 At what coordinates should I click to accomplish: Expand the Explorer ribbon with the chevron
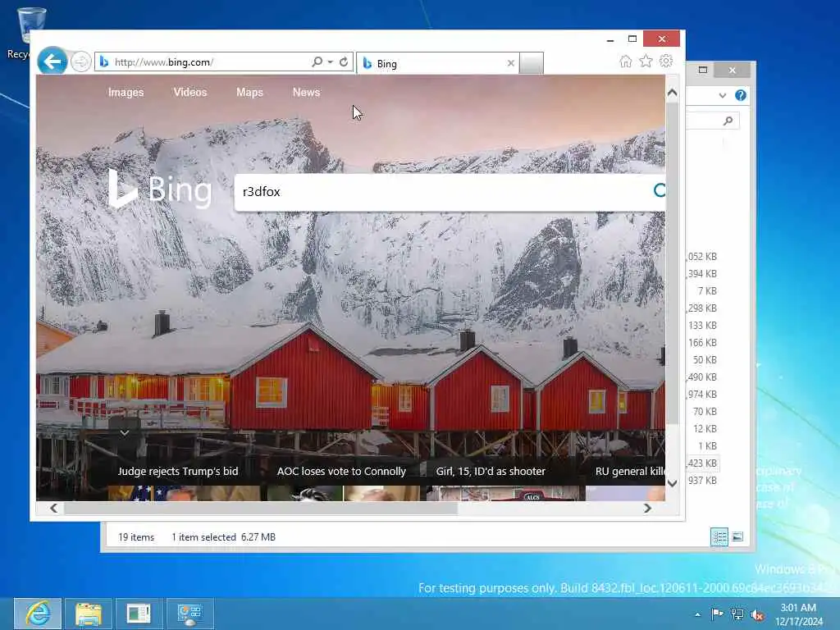click(x=722, y=95)
